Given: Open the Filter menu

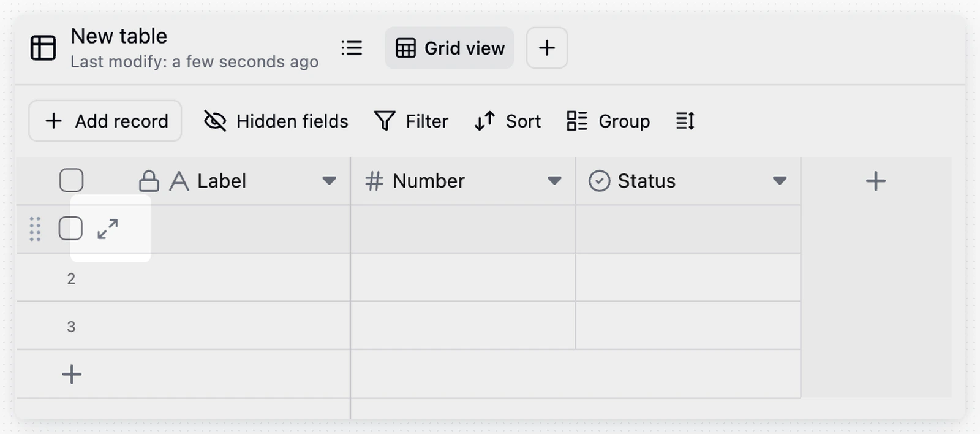Looking at the screenshot, I should click(x=411, y=121).
